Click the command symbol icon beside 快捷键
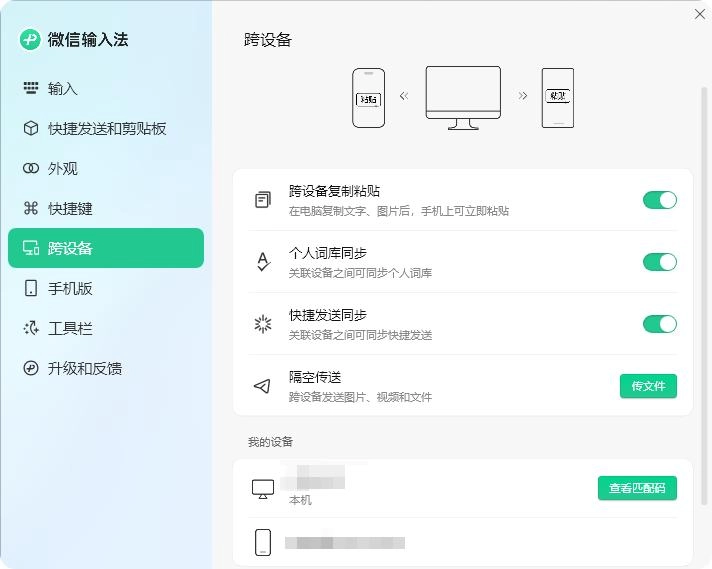Image resolution: width=712 pixels, height=569 pixels. pyautogui.click(x=31, y=208)
